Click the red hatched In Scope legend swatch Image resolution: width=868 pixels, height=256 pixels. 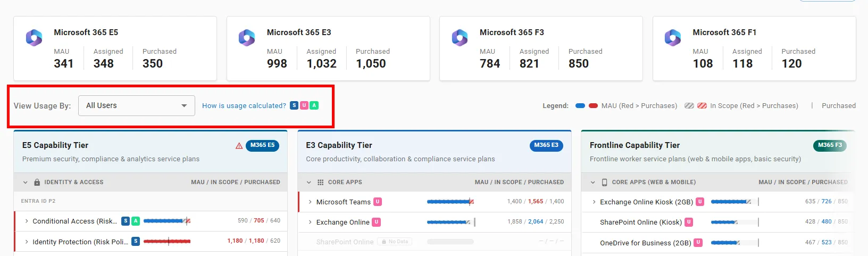coord(702,106)
